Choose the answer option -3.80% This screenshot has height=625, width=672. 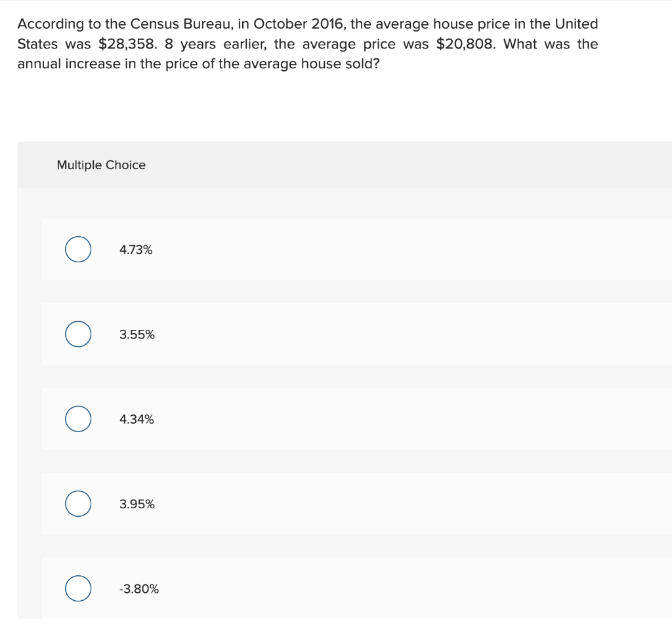(138, 588)
